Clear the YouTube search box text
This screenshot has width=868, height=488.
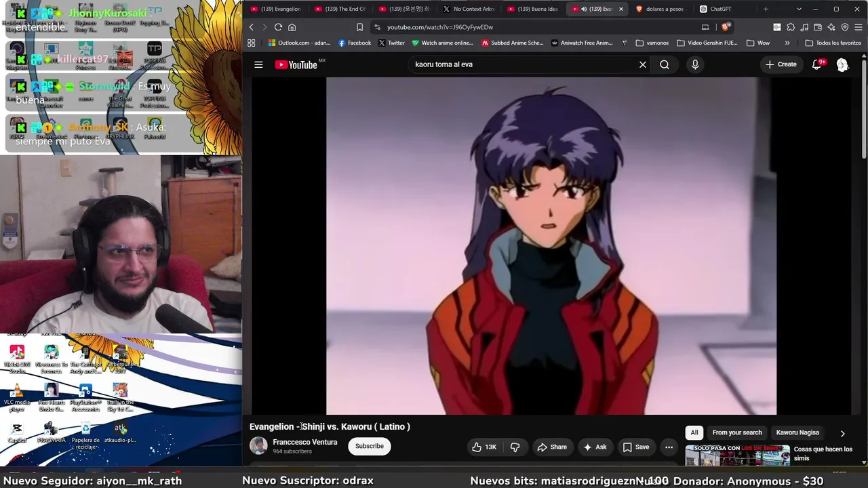[643, 64]
